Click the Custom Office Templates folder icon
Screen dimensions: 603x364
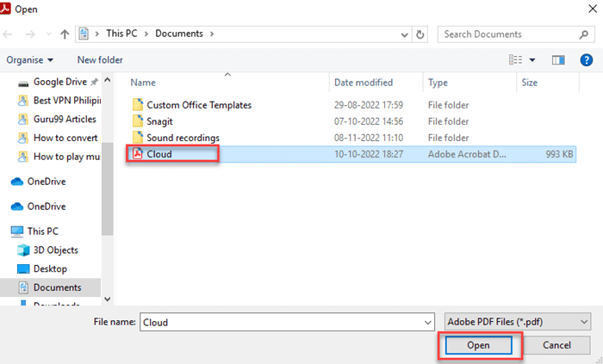[138, 104]
